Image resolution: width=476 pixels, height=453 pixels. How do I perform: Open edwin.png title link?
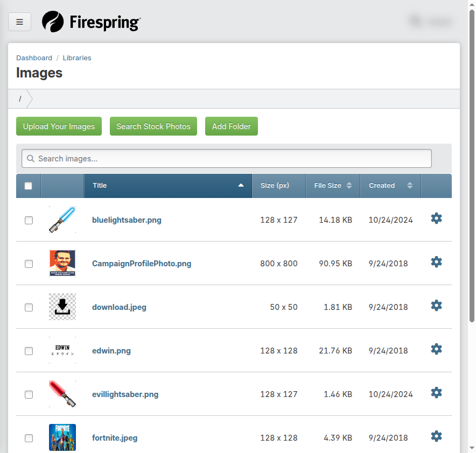tap(111, 351)
